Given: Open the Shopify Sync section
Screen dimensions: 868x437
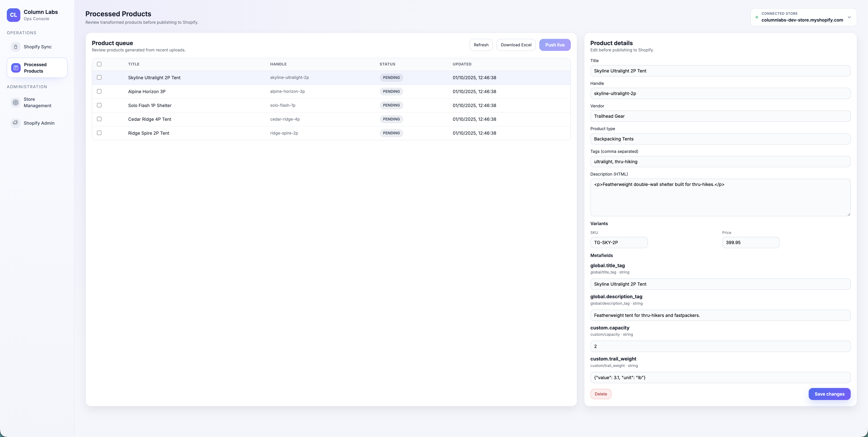Looking at the screenshot, I should pyautogui.click(x=37, y=47).
